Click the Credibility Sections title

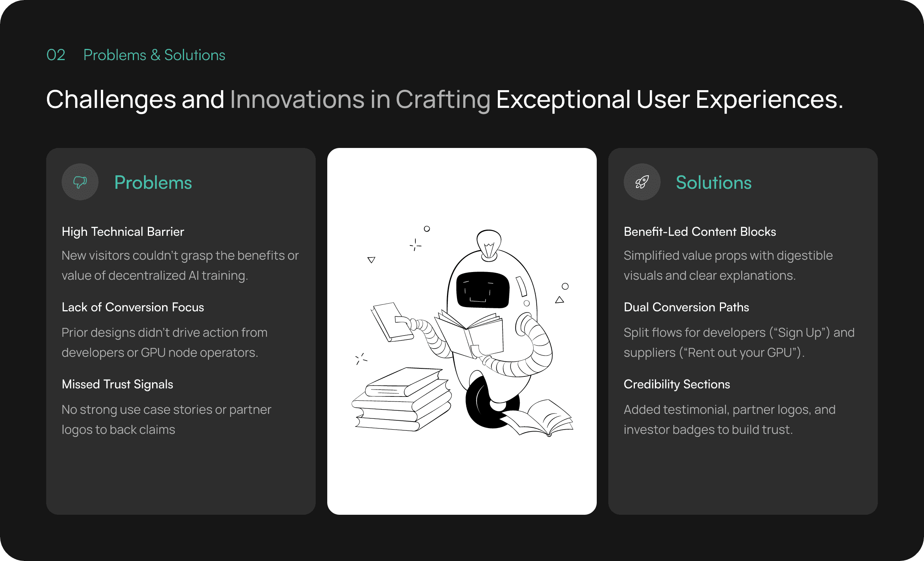(x=676, y=384)
